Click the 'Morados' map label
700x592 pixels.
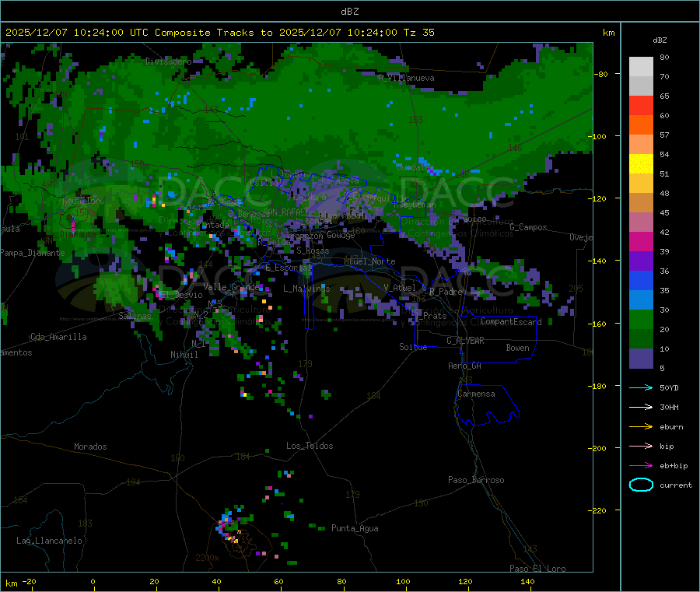(90, 447)
